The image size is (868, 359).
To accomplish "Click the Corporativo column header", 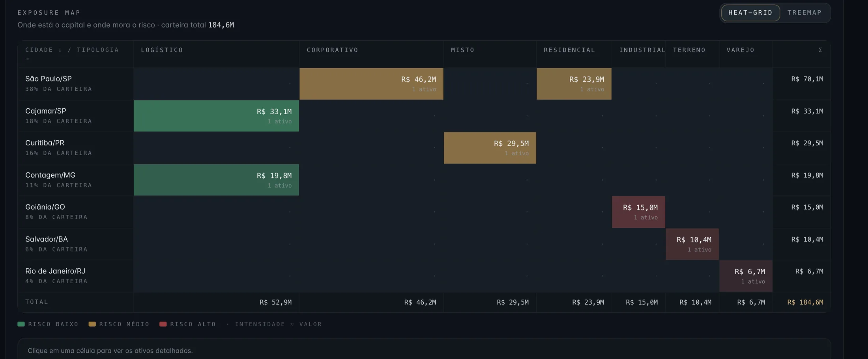I will pyautogui.click(x=371, y=54).
